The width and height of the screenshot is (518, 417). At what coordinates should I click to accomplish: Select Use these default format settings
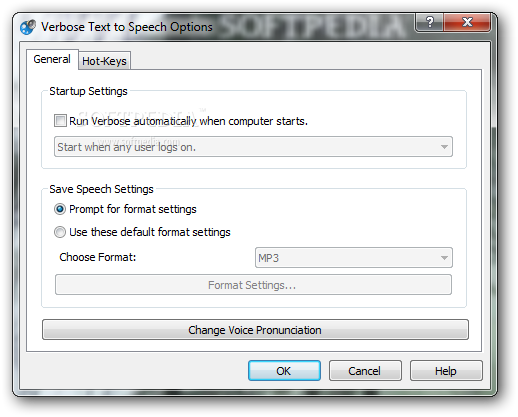60,232
